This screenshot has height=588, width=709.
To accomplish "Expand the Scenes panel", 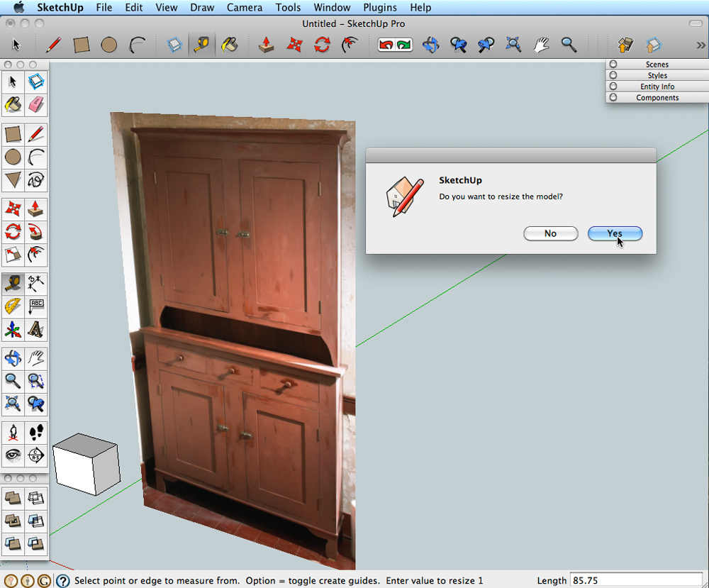I will [x=657, y=65].
